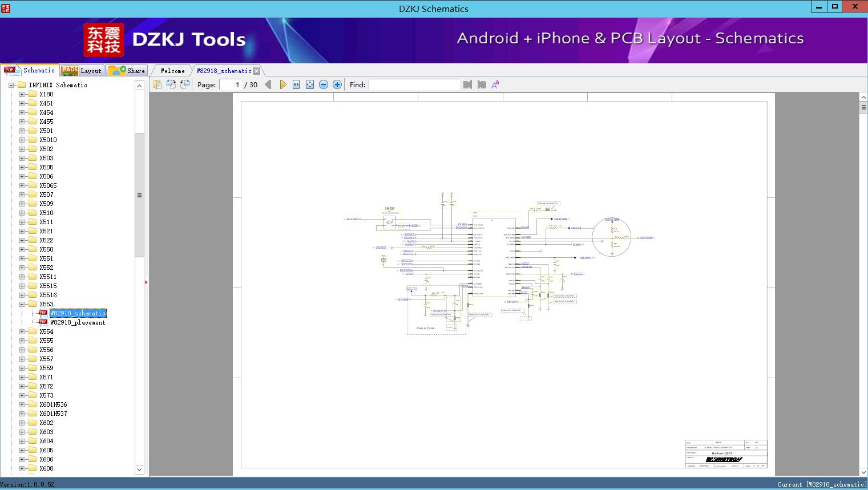868x490 pixels.
Task: Click the find next icon
Action: (482, 84)
